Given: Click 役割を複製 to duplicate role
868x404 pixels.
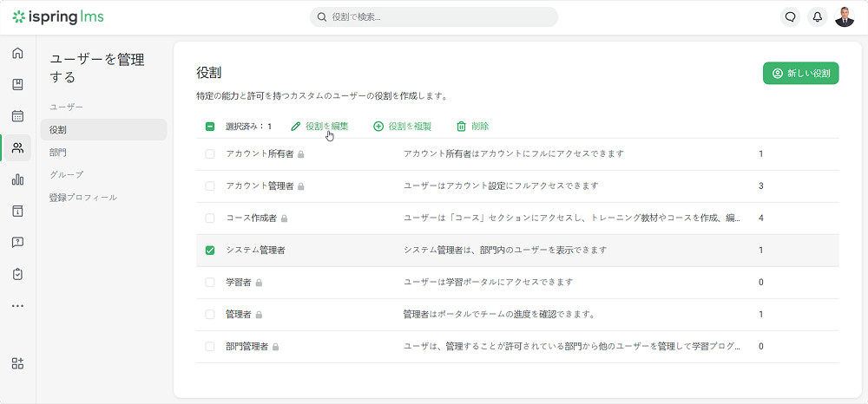Looking at the screenshot, I should coord(402,127).
